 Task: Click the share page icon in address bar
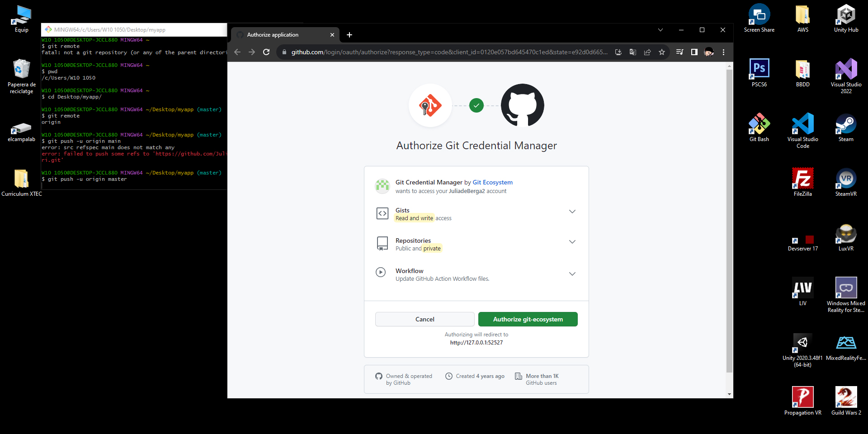click(647, 52)
